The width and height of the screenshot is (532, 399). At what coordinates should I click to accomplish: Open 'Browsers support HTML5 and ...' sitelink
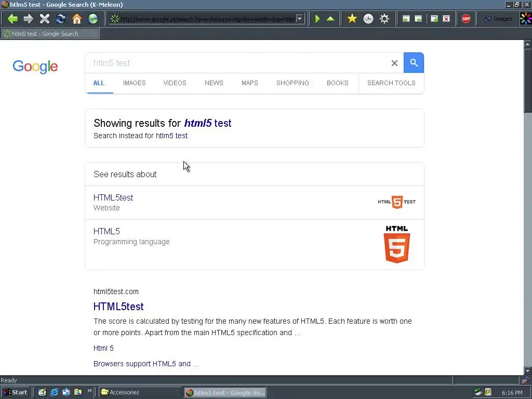click(x=146, y=364)
